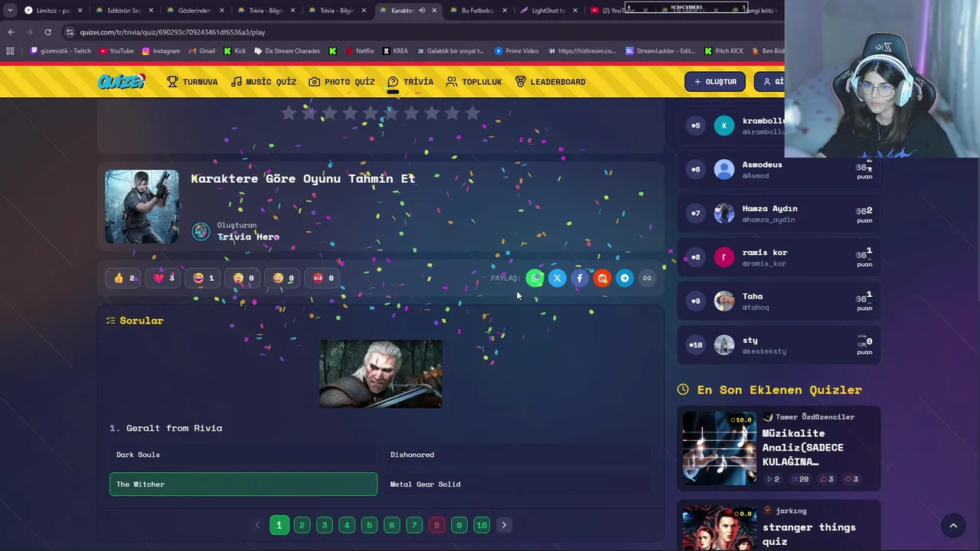Share the quiz on X

(557, 278)
